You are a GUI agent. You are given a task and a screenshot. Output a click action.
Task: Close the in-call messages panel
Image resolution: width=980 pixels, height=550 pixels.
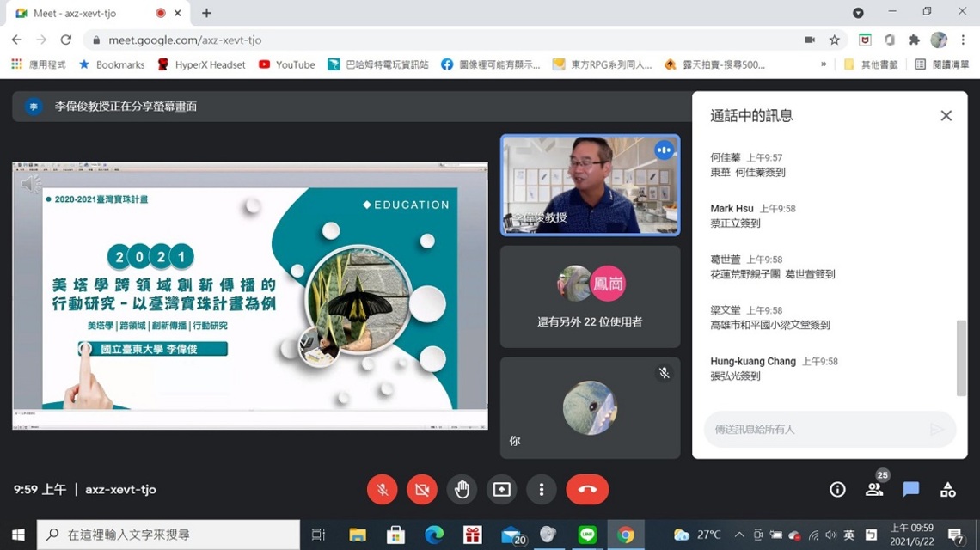pyautogui.click(x=946, y=116)
